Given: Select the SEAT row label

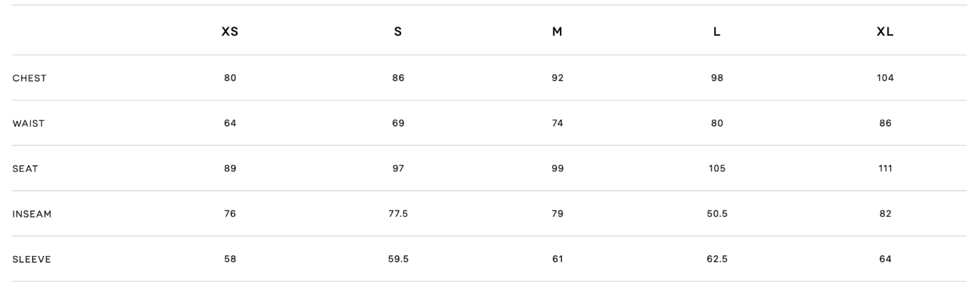Looking at the screenshot, I should tap(25, 169).
